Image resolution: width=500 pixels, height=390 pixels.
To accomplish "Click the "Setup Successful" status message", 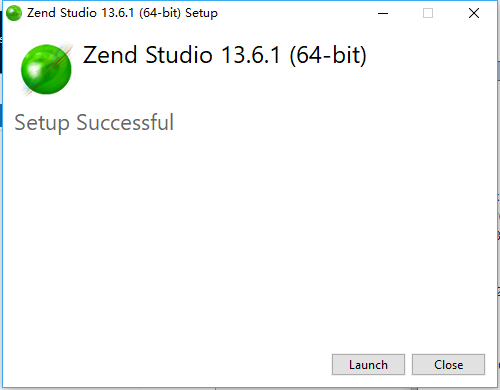I will (x=94, y=123).
